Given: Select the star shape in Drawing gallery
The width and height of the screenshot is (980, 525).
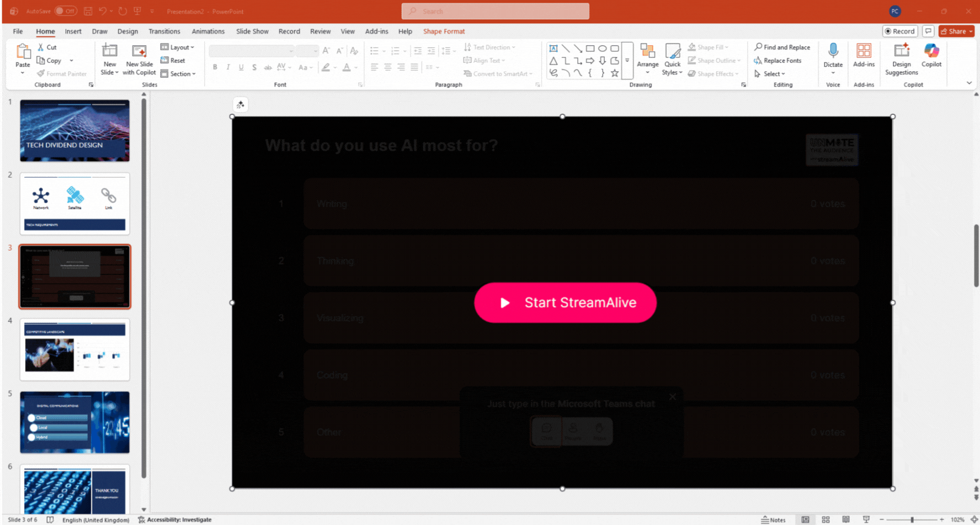Looking at the screenshot, I should point(614,73).
